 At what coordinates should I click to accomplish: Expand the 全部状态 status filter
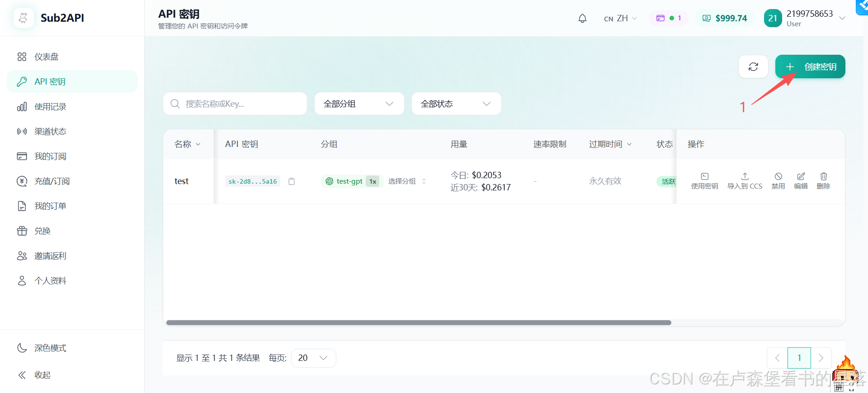click(x=457, y=104)
